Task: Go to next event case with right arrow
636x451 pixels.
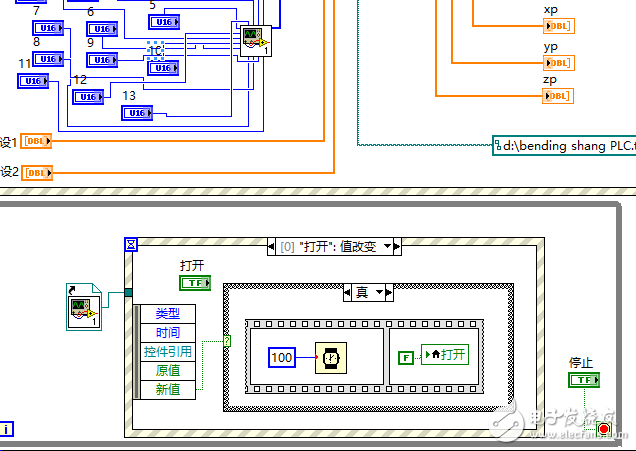Action: pos(397,246)
